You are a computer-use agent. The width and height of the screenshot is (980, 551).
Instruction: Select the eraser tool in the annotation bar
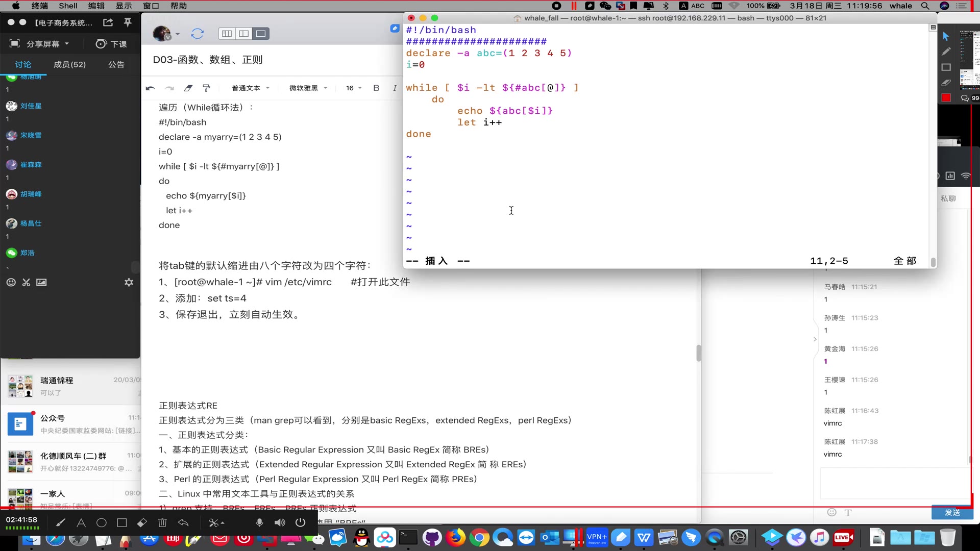pos(142,523)
